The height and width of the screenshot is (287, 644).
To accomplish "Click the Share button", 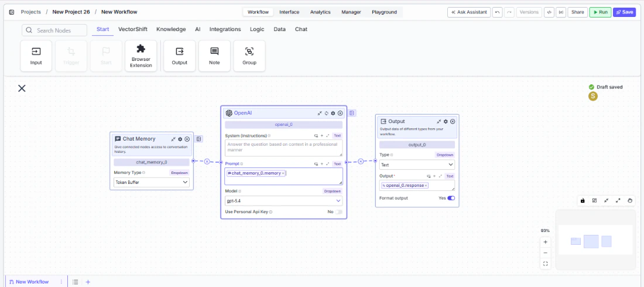I will coord(577,12).
